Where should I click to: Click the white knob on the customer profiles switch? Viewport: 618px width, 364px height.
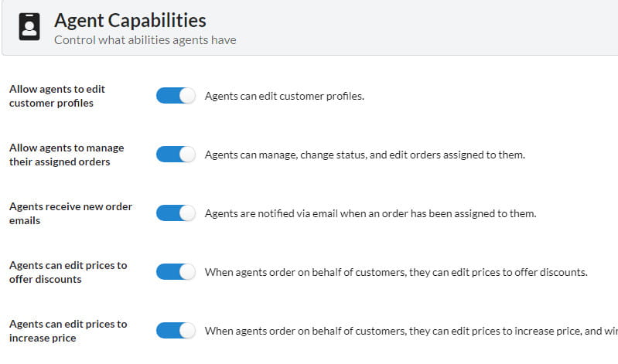186,96
